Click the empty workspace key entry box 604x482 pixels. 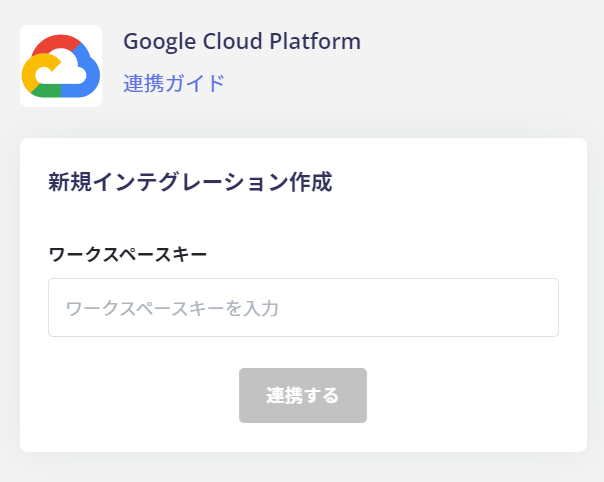click(304, 307)
